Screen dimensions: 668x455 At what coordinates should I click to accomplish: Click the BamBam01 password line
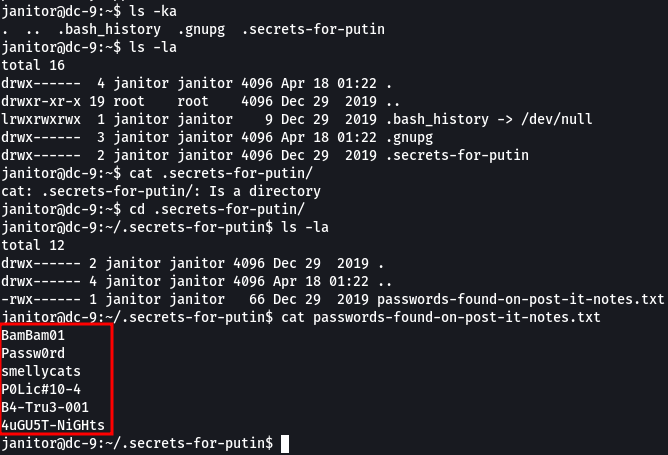click(x=35, y=335)
